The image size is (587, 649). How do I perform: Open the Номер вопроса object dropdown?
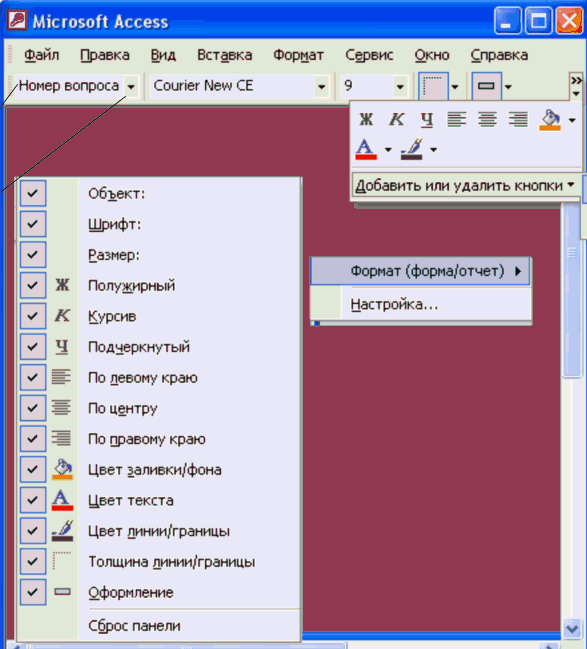[131, 87]
